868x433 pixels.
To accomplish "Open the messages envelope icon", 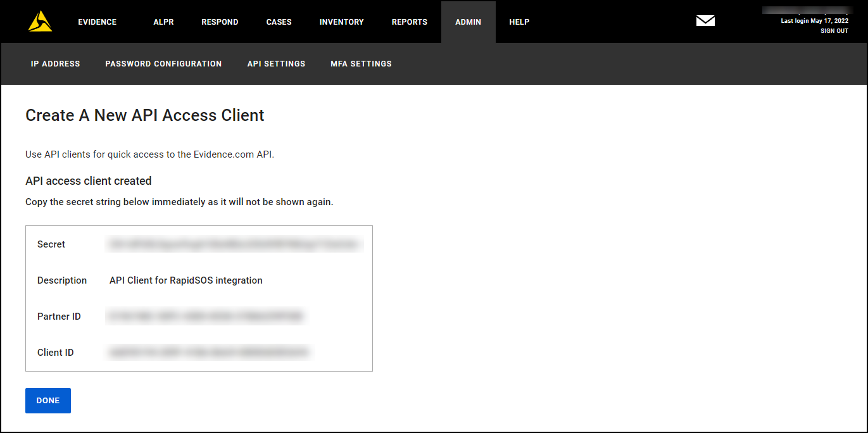I will (705, 21).
